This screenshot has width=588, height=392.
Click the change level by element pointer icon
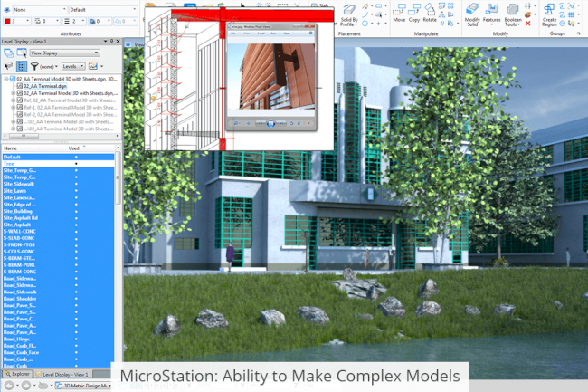pyautogui.click(x=22, y=53)
